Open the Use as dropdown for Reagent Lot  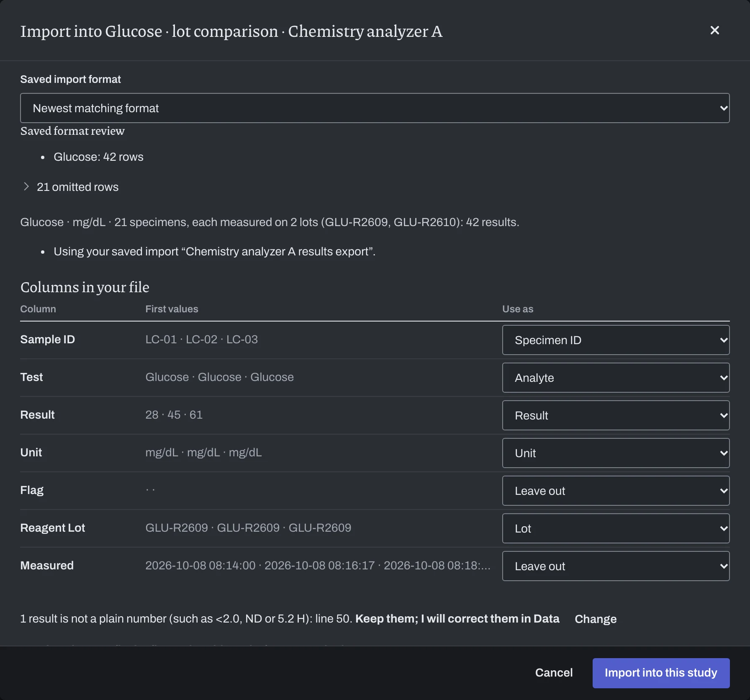coord(616,528)
